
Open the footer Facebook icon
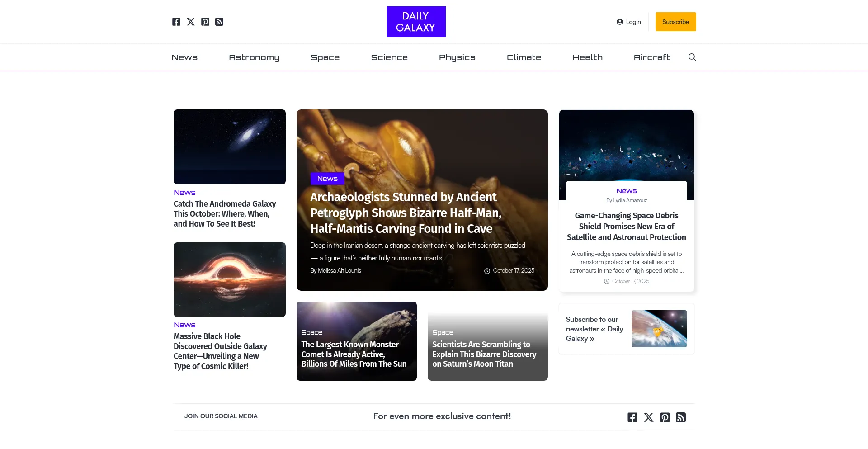point(632,417)
